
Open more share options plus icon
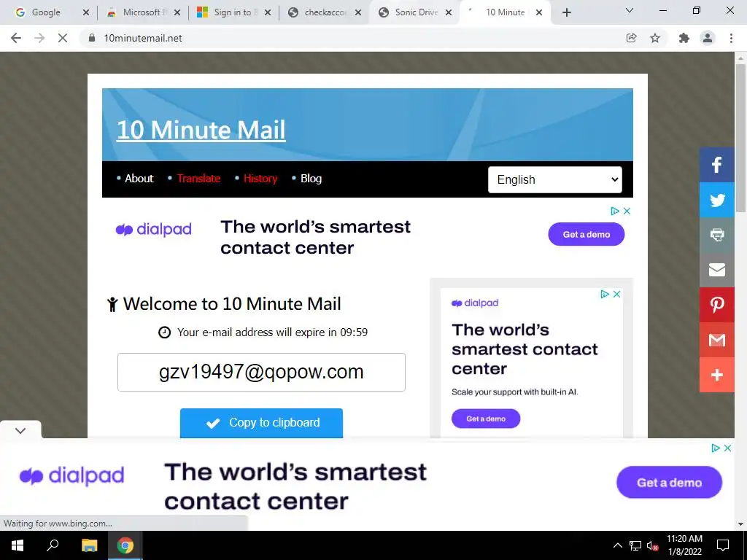click(x=717, y=375)
